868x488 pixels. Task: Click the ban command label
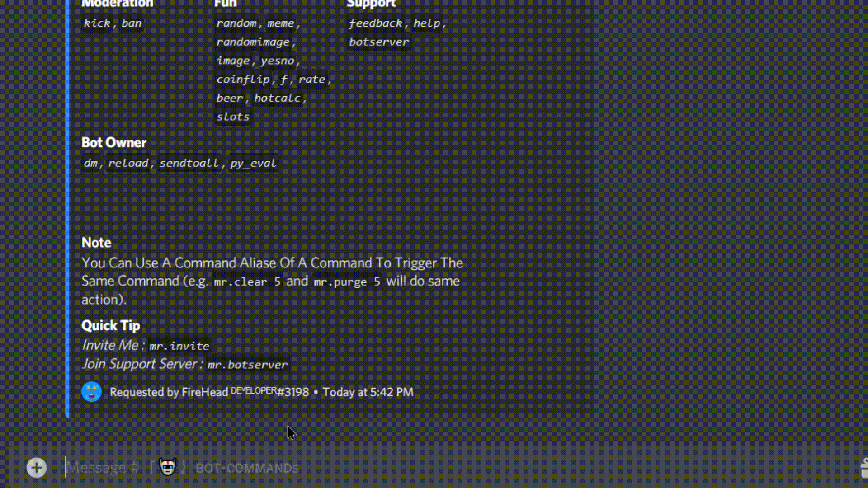(x=131, y=23)
